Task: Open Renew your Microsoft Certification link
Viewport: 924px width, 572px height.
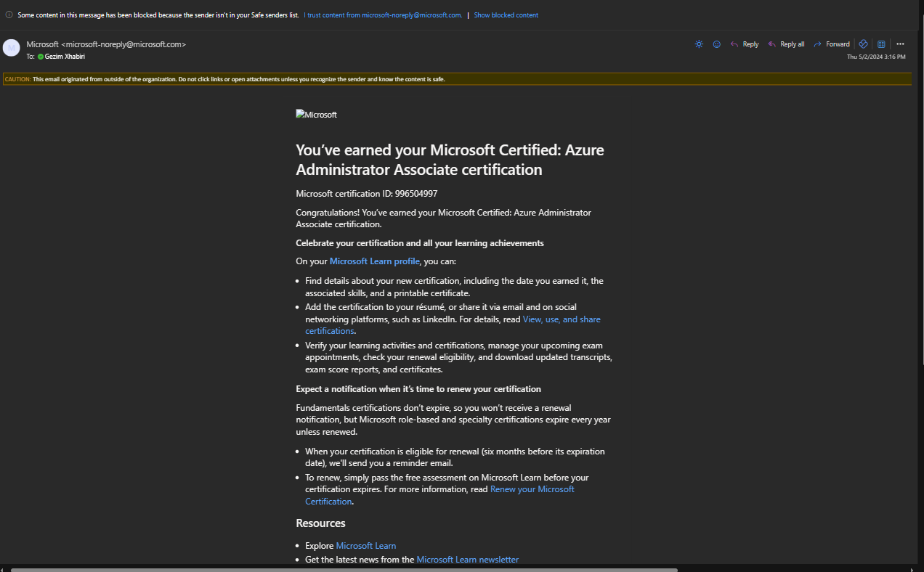Action: 439,495
